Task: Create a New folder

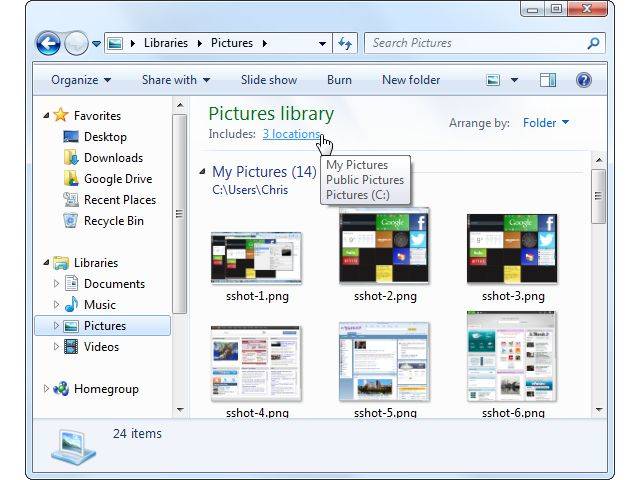Action: (411, 80)
